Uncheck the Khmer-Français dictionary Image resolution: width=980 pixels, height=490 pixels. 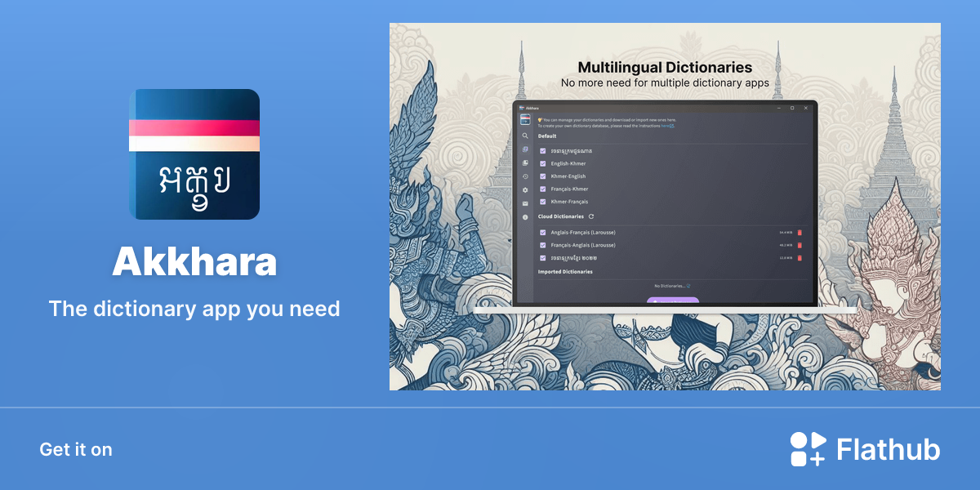(x=543, y=202)
